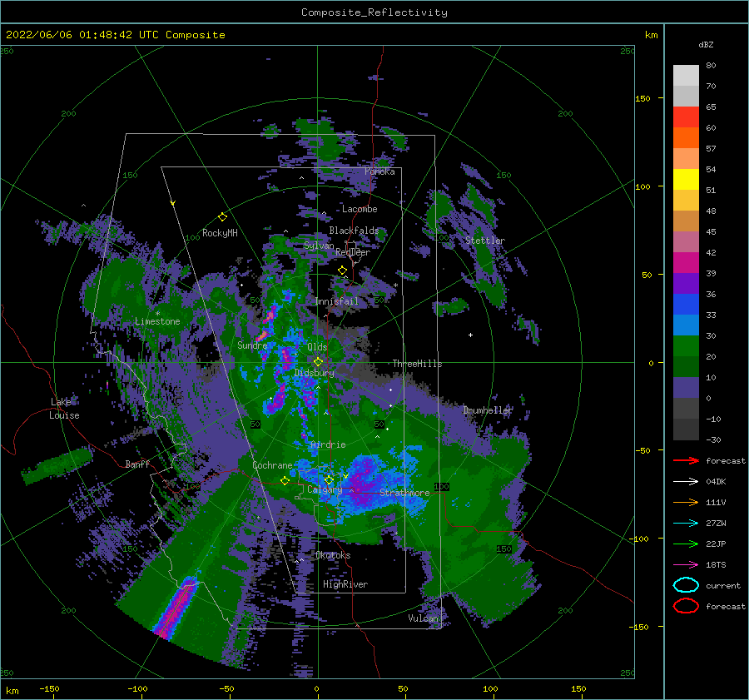The height and width of the screenshot is (700, 749).
Task: Click the magenta 39-42 dBZ color swatch
Action: point(686,263)
